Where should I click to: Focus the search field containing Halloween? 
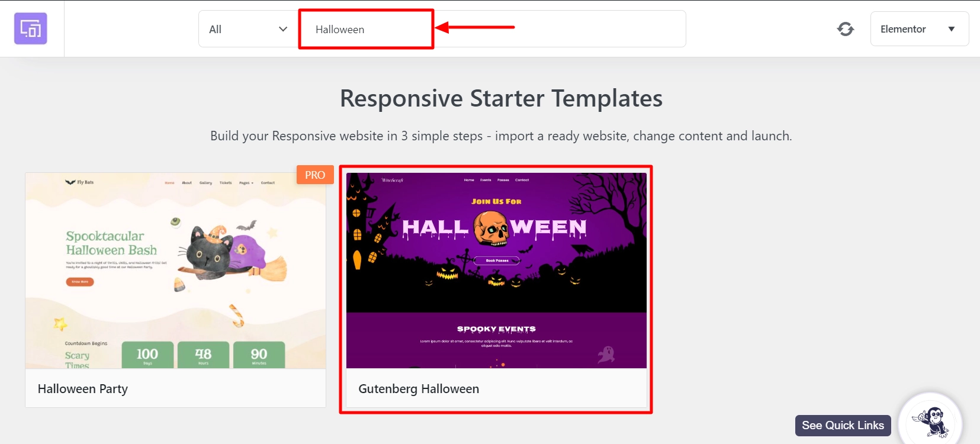pos(366,29)
